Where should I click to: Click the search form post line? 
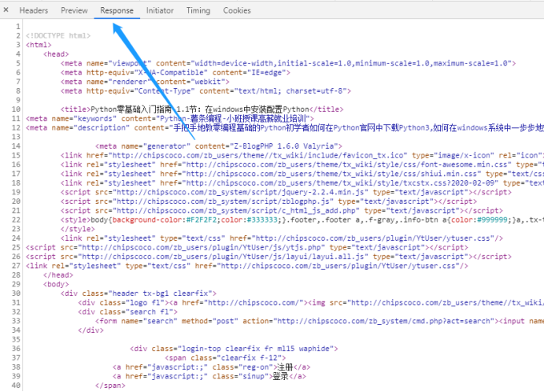point(319,321)
